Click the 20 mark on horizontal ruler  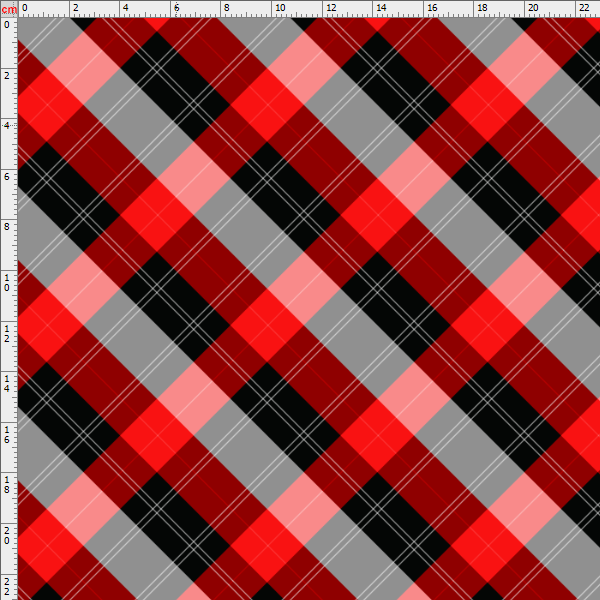[533, 8]
